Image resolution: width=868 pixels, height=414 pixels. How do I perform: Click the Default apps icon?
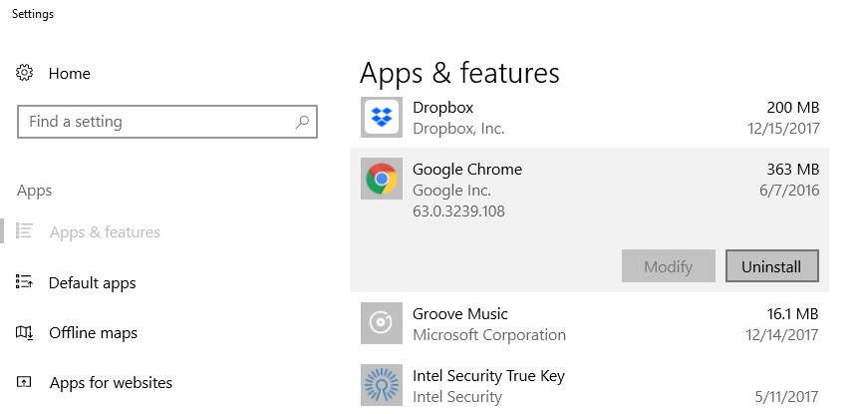pos(24,282)
